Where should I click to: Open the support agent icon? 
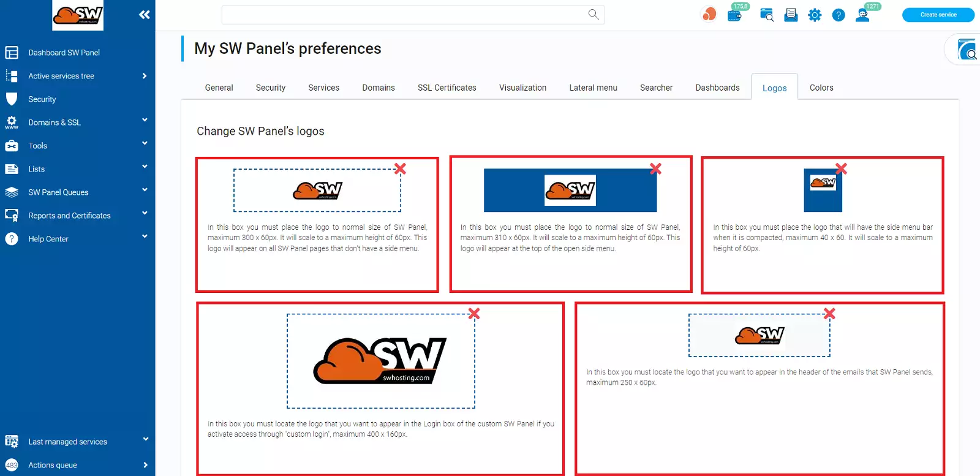[x=862, y=15]
